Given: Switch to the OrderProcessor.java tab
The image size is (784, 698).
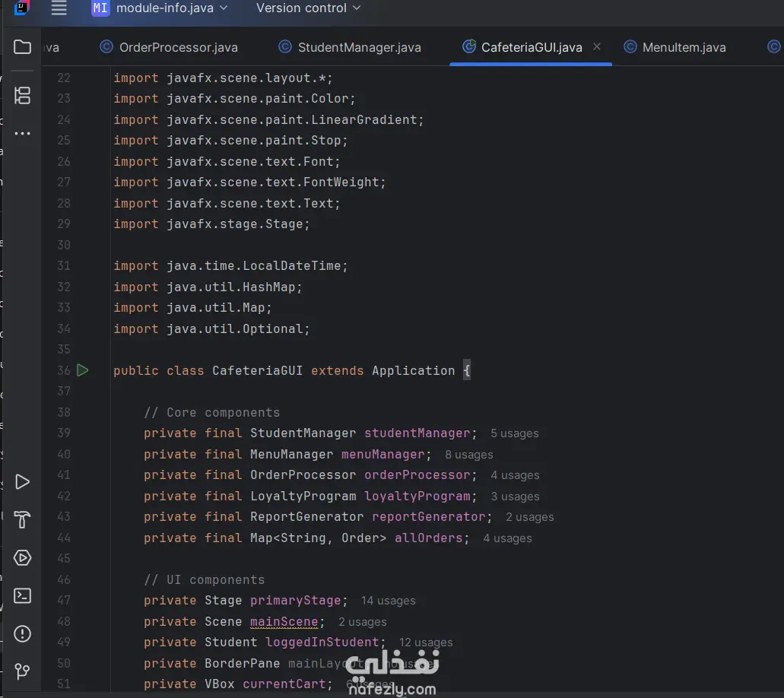Looking at the screenshot, I should [169, 47].
